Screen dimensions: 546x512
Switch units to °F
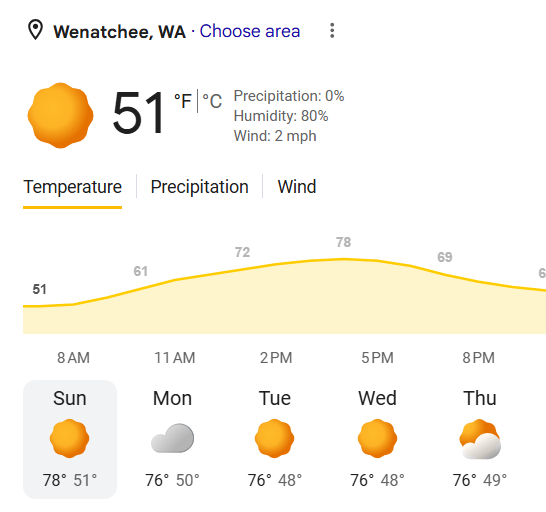pyautogui.click(x=183, y=101)
